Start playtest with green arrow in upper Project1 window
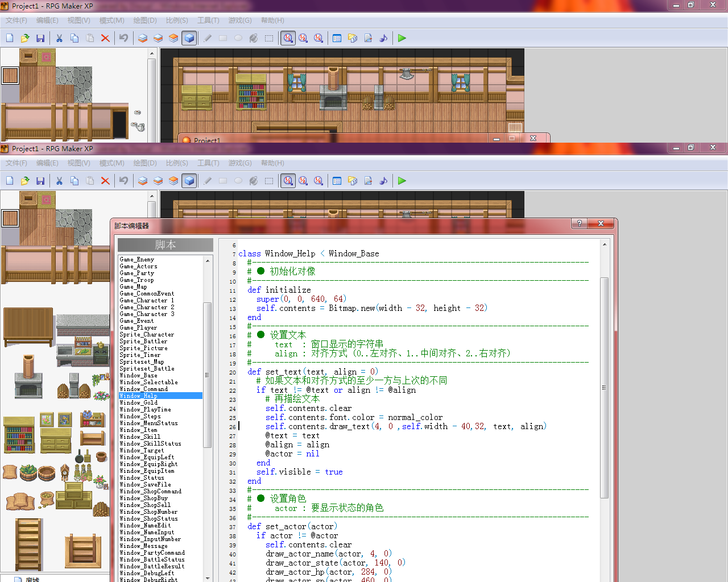This screenshot has width=728, height=582. [x=402, y=38]
